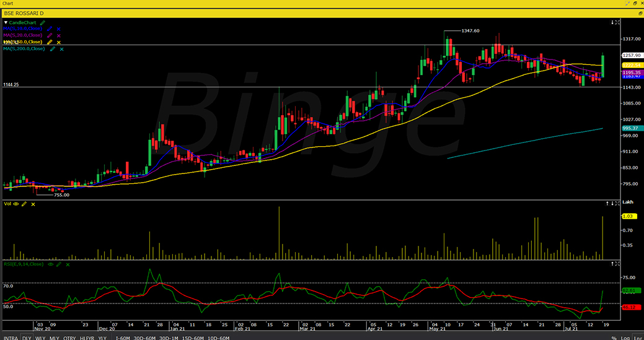This screenshot has height=340, width=644.
Task: Edit the 50-period moving average pencil
Action: pyautogui.click(x=50, y=42)
